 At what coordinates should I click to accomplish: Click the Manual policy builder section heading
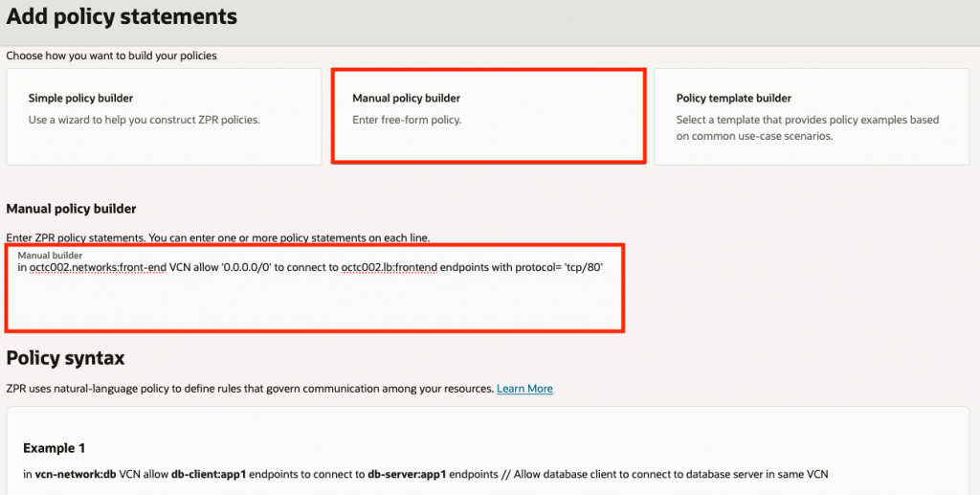click(72, 209)
